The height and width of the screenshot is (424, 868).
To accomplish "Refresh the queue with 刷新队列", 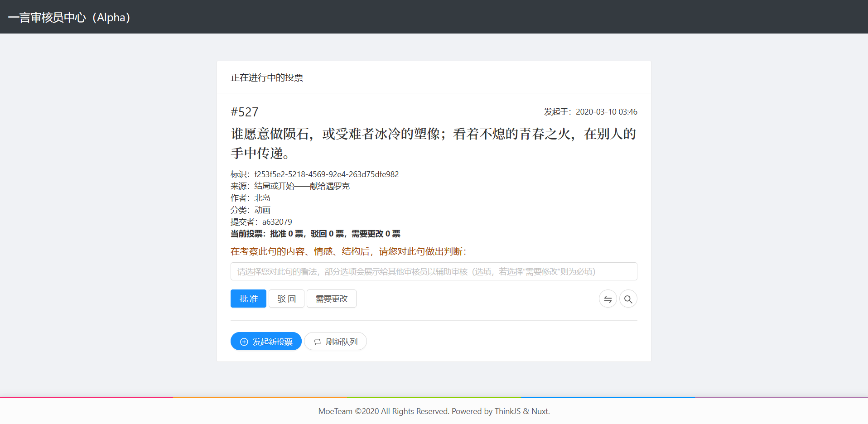I will click(x=335, y=341).
